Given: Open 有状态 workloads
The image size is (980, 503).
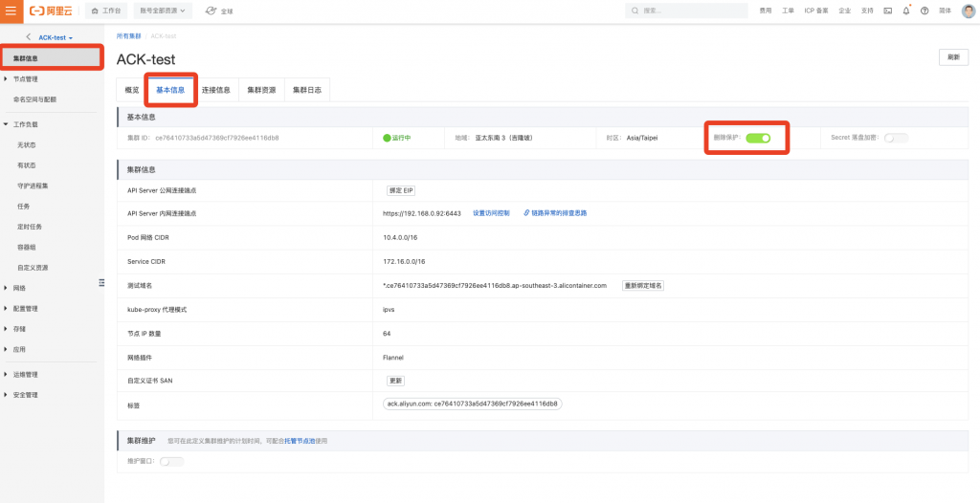Looking at the screenshot, I should [x=26, y=165].
